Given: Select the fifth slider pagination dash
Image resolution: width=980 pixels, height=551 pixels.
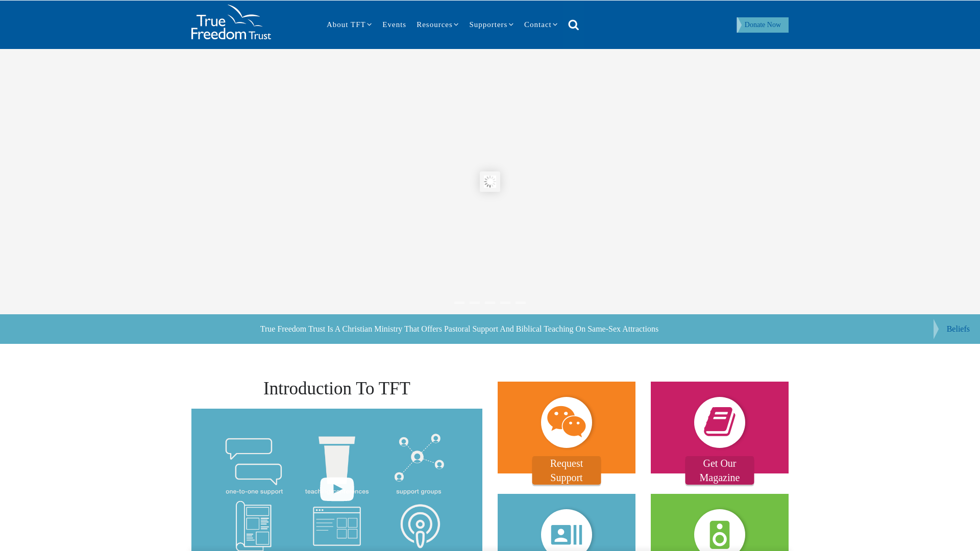Looking at the screenshot, I should (521, 303).
